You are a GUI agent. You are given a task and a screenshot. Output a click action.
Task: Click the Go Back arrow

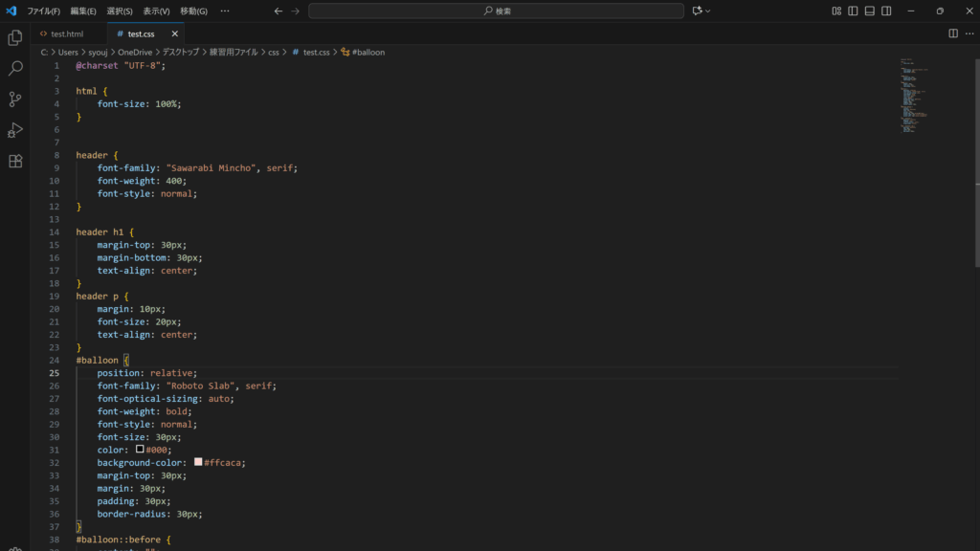click(x=278, y=11)
